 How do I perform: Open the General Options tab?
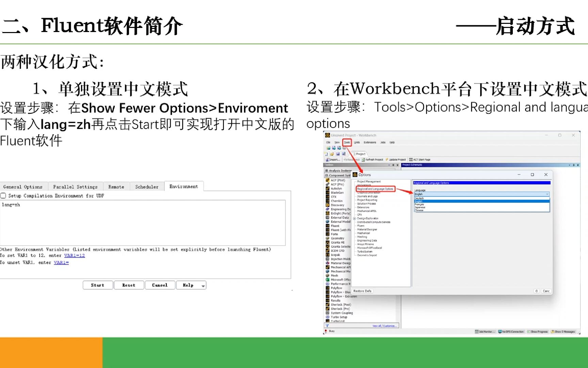[x=23, y=187]
